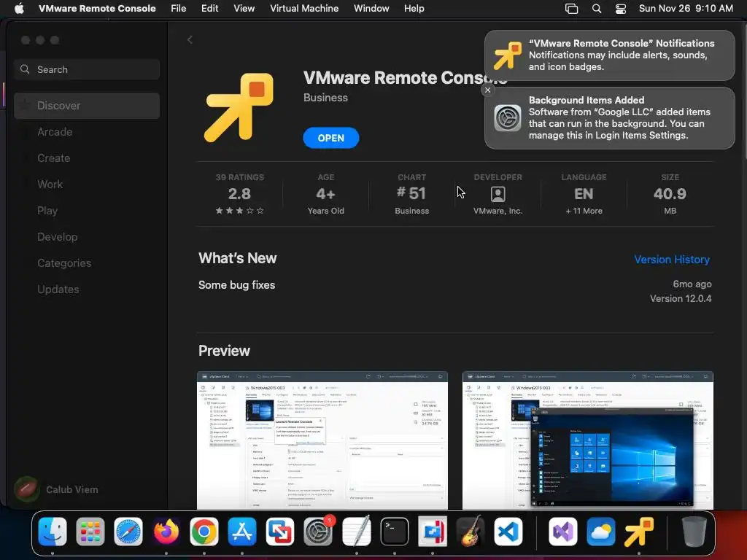Open Finder from the Dock

point(53,532)
